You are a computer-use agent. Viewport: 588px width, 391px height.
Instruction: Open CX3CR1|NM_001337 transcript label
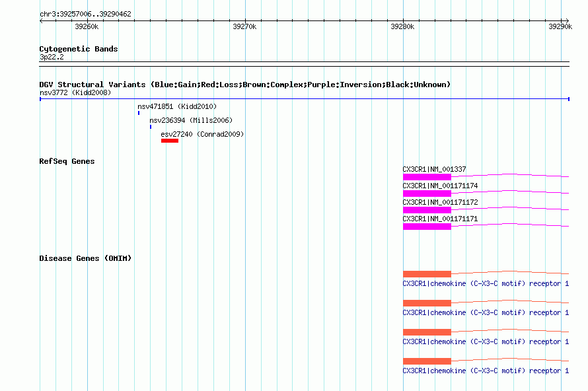point(434,169)
